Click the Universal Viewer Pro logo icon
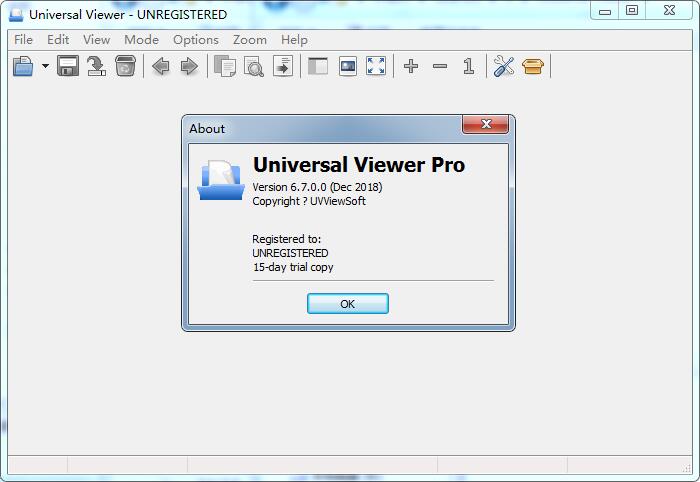Image resolution: width=700 pixels, height=482 pixels. [221, 179]
